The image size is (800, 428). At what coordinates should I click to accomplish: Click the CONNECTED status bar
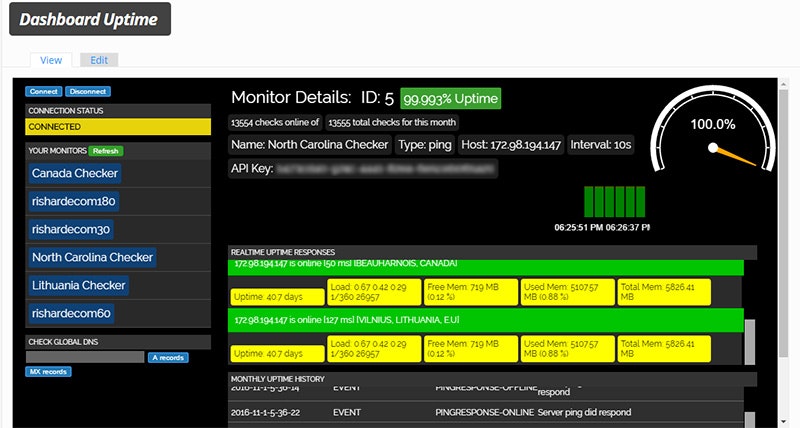[x=118, y=127]
